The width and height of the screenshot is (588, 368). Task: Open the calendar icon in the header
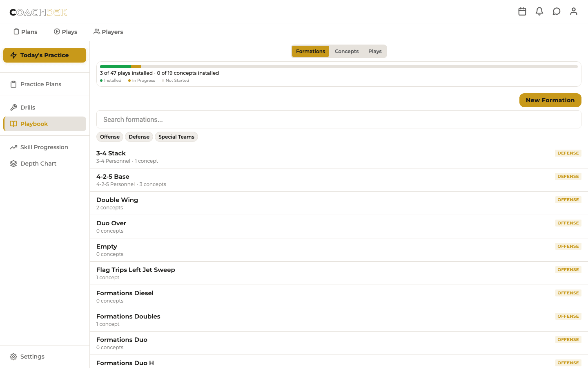pyautogui.click(x=522, y=11)
